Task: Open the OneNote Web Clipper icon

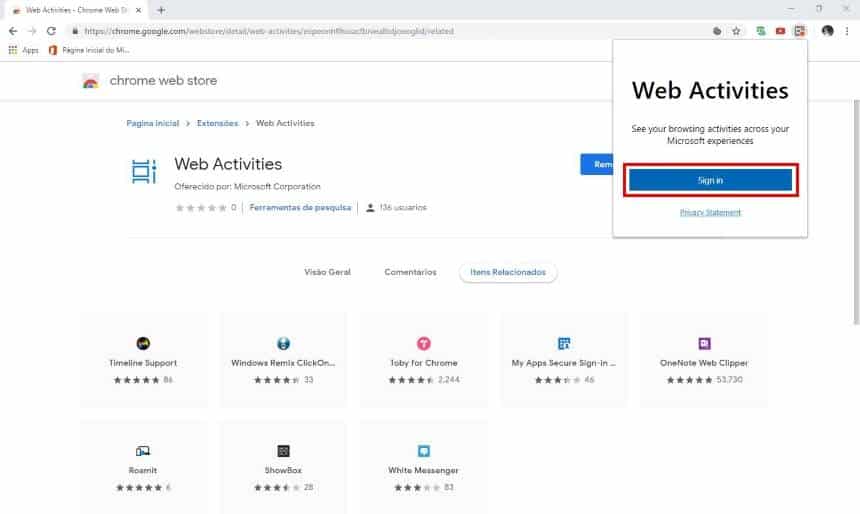Action: pyautogui.click(x=704, y=343)
